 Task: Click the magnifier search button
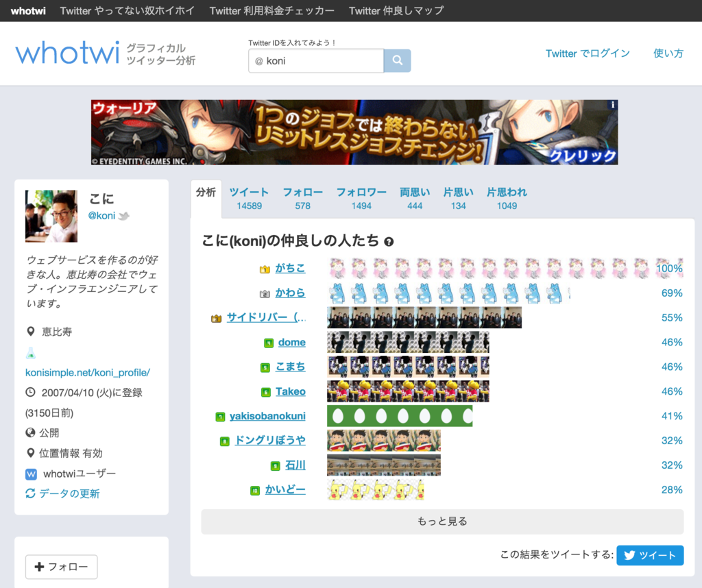click(397, 60)
